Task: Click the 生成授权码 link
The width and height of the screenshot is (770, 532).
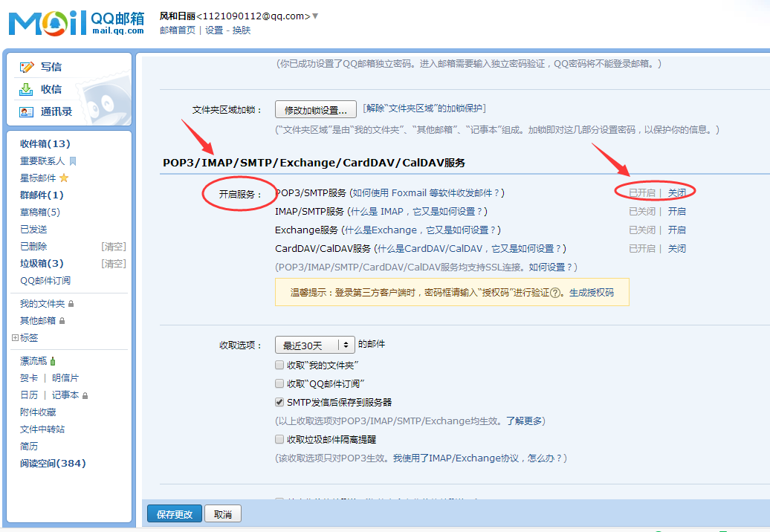Action: [592, 293]
